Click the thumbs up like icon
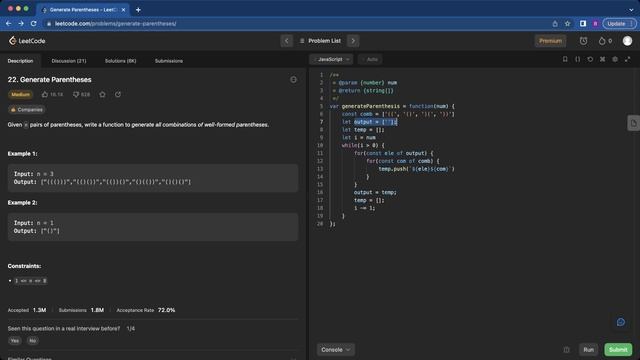The height and width of the screenshot is (360, 640). coord(45,94)
